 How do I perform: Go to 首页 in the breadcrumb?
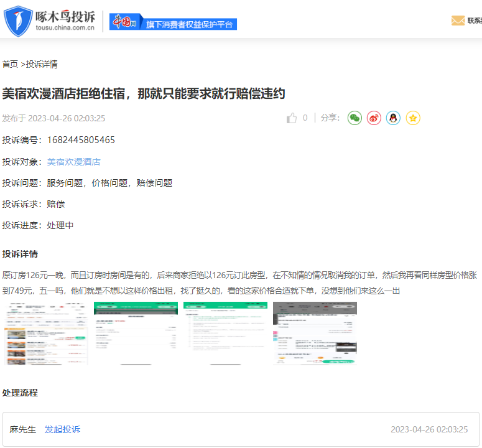pos(10,64)
